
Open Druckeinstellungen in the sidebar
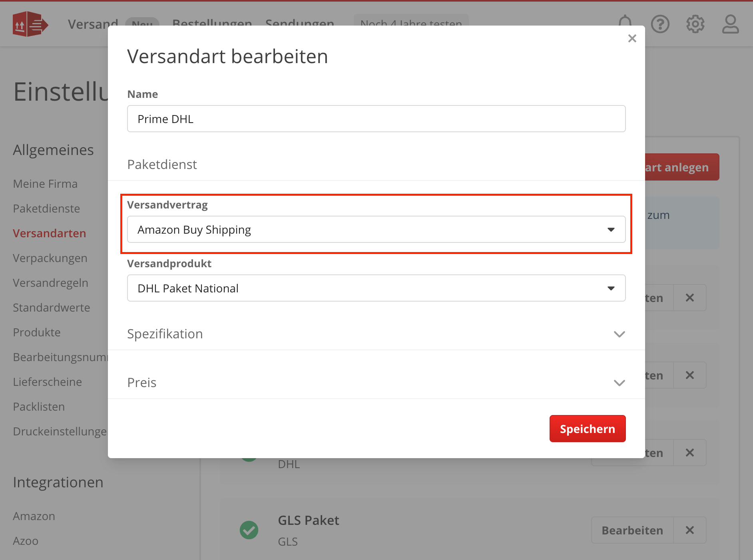pyautogui.click(x=60, y=431)
